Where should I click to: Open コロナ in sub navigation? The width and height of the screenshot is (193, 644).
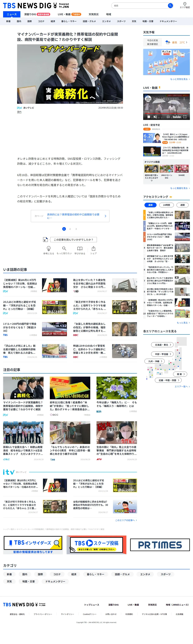[x=41, y=21]
